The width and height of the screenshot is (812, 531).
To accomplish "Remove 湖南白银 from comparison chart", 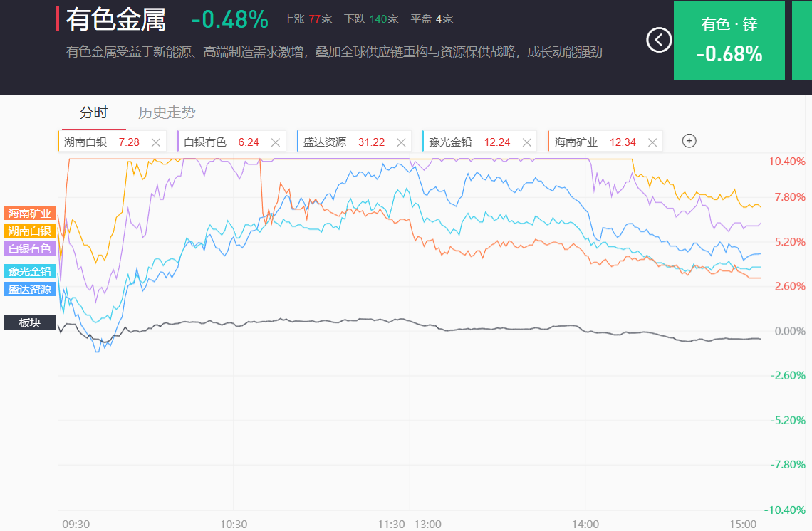I will pos(156,142).
